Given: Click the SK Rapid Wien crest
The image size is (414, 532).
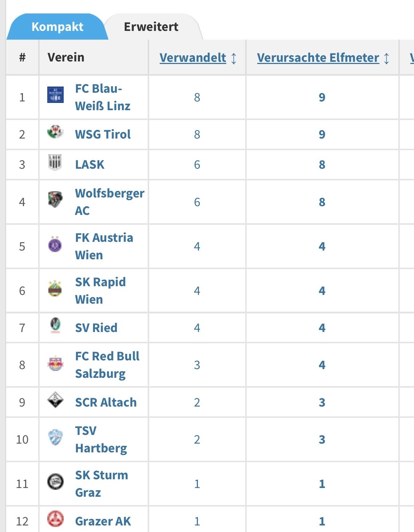Looking at the screenshot, I should point(55,289).
